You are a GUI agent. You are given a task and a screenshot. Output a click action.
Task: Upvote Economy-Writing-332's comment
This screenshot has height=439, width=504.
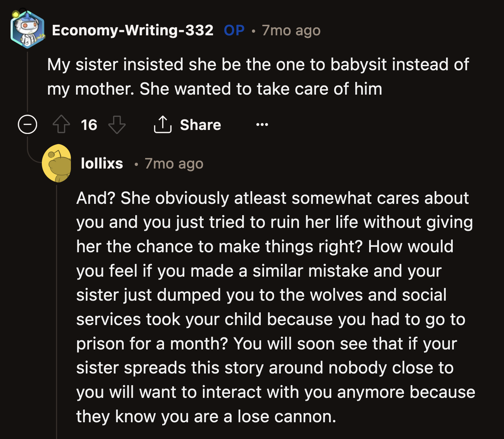(x=62, y=125)
